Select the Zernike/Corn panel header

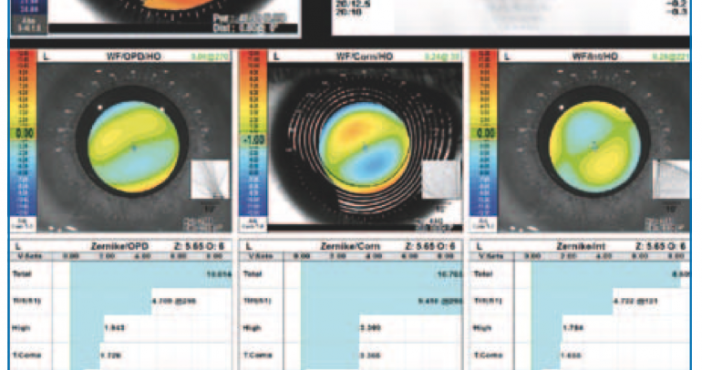coord(351,246)
